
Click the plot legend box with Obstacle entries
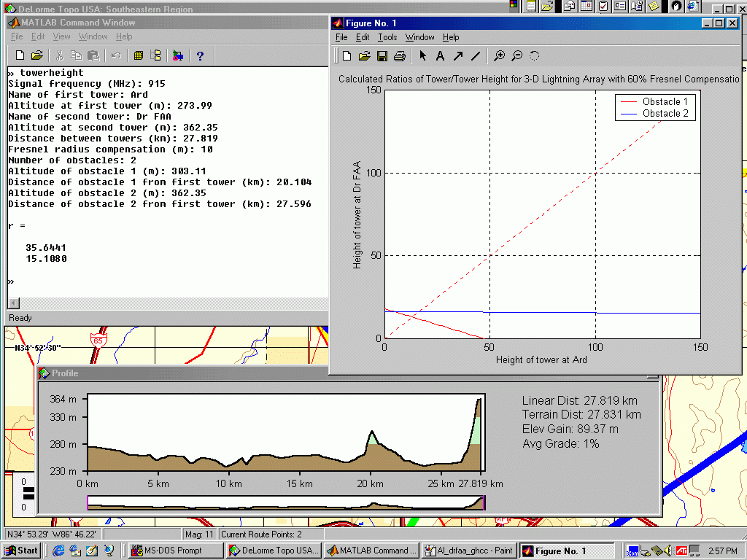656,107
